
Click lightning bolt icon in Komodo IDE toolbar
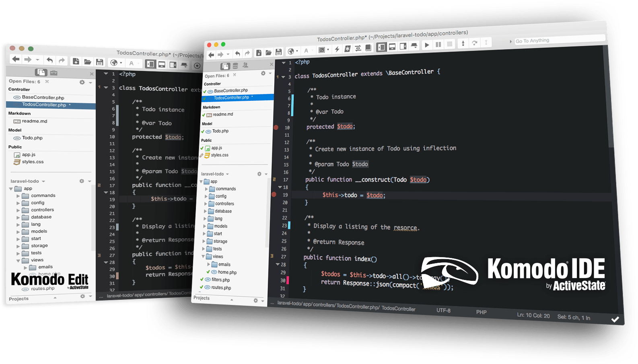pos(337,49)
